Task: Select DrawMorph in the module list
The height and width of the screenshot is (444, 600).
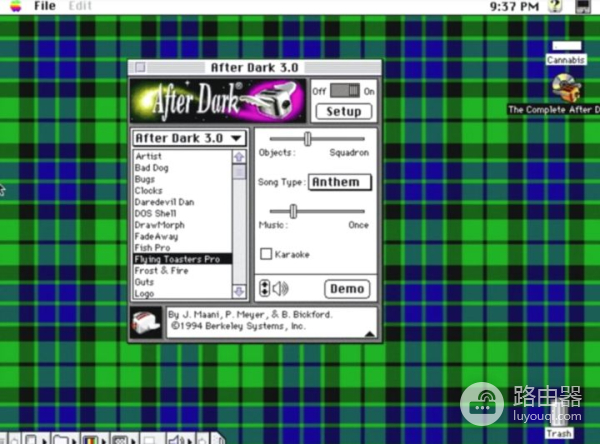Action: tap(183, 225)
